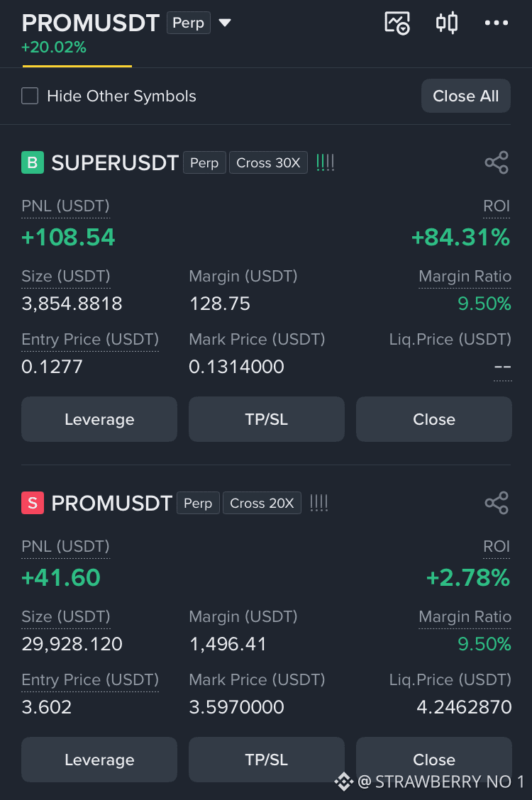
Task: Share the PROMUSDT position
Action: [x=497, y=503]
